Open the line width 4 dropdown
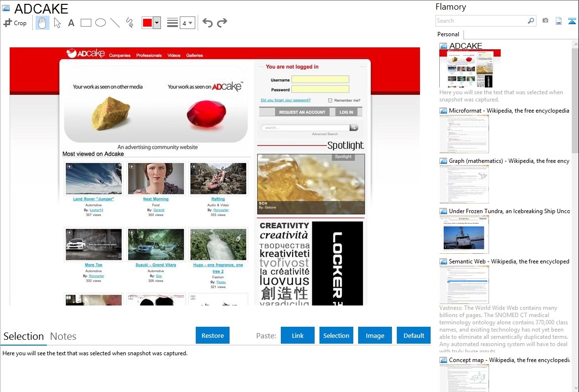 tap(187, 23)
